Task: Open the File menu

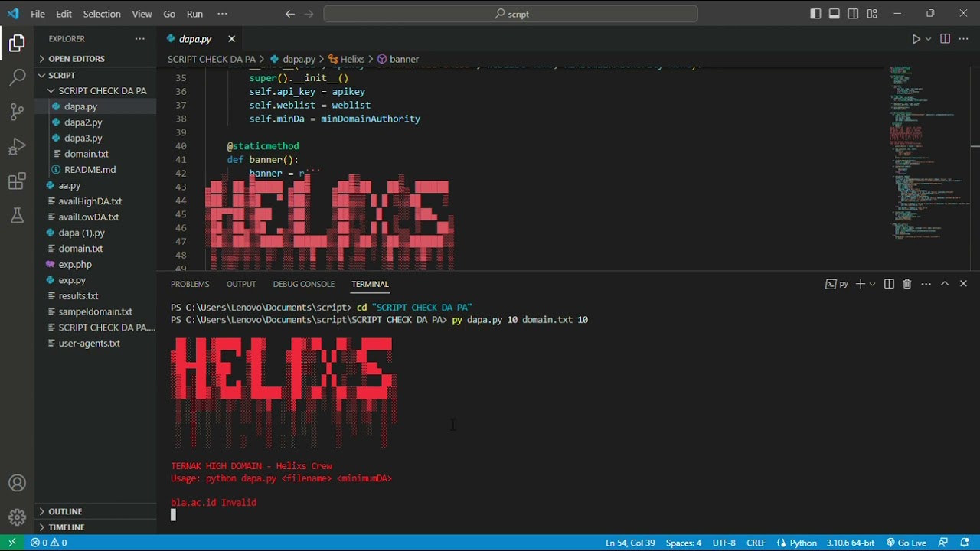Action: tap(38, 14)
